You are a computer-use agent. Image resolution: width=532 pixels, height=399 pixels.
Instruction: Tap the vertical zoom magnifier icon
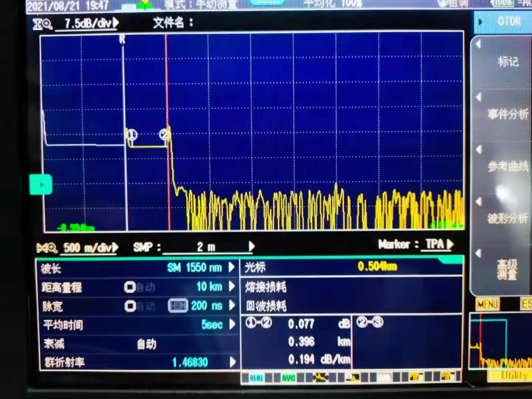pos(43,24)
